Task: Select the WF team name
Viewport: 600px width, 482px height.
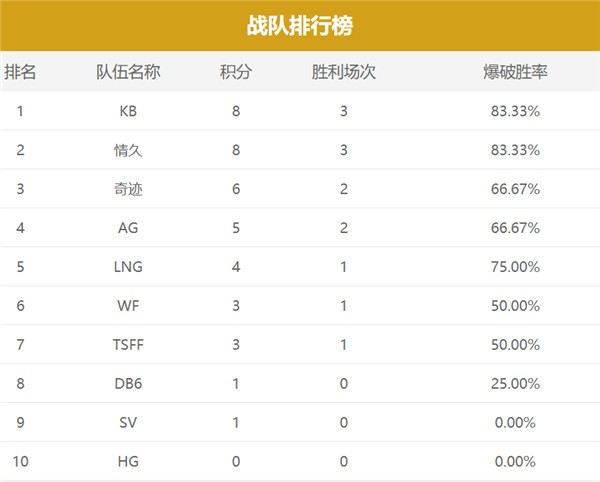Action: coord(128,306)
